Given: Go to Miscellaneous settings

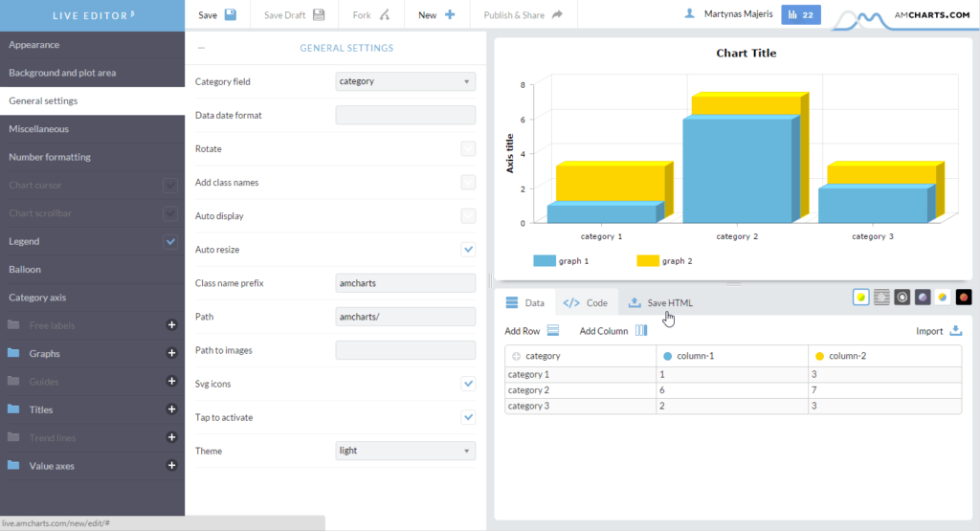Looking at the screenshot, I should point(93,129).
